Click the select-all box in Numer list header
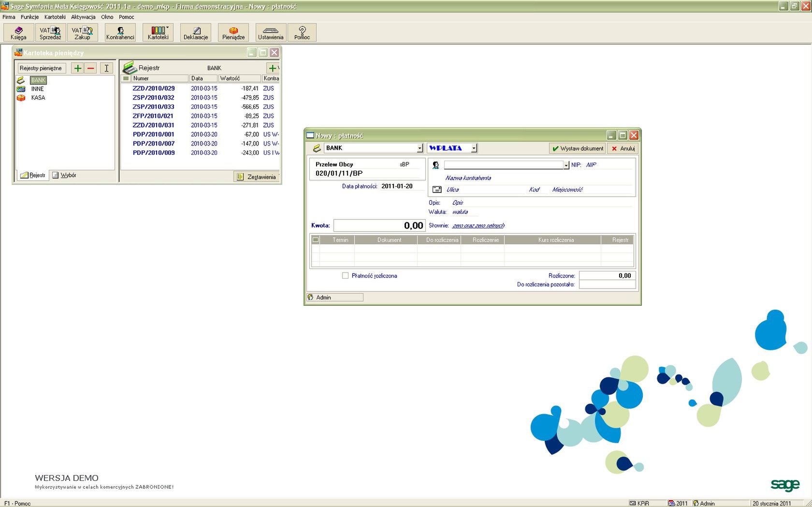 [126, 78]
